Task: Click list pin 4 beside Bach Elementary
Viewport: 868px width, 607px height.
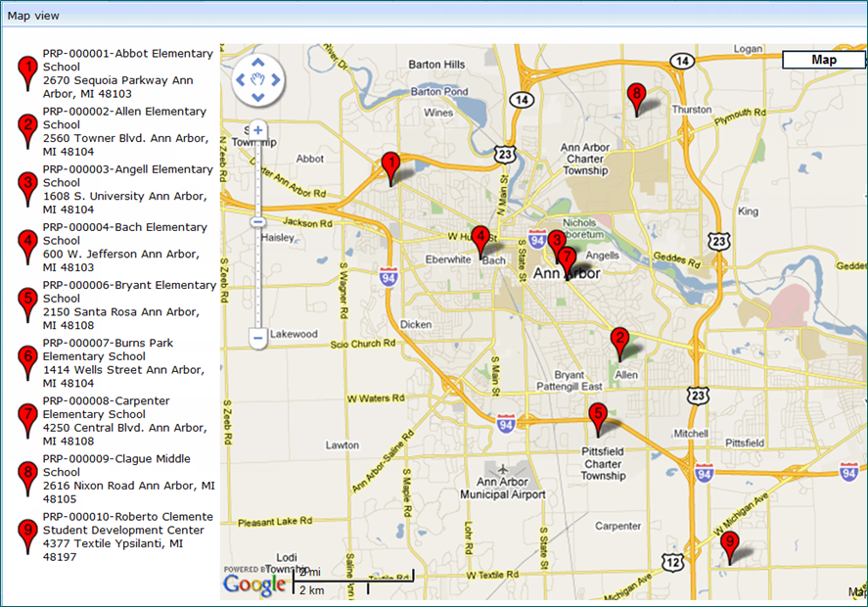Action: (x=27, y=247)
